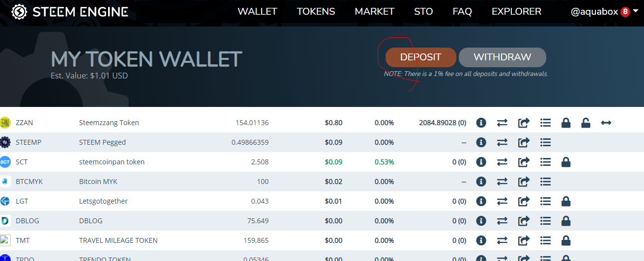Open market trade for the ZZAN token

click(x=502, y=123)
